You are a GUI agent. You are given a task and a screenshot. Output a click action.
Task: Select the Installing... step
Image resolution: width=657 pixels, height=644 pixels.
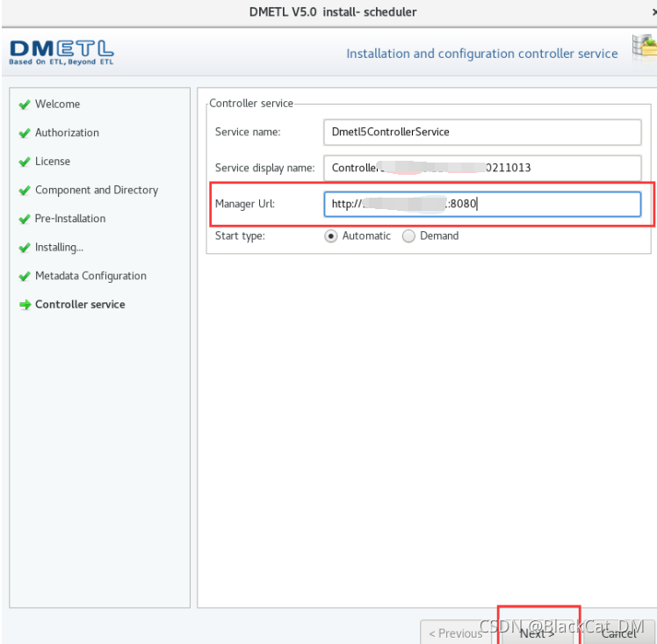pos(59,248)
